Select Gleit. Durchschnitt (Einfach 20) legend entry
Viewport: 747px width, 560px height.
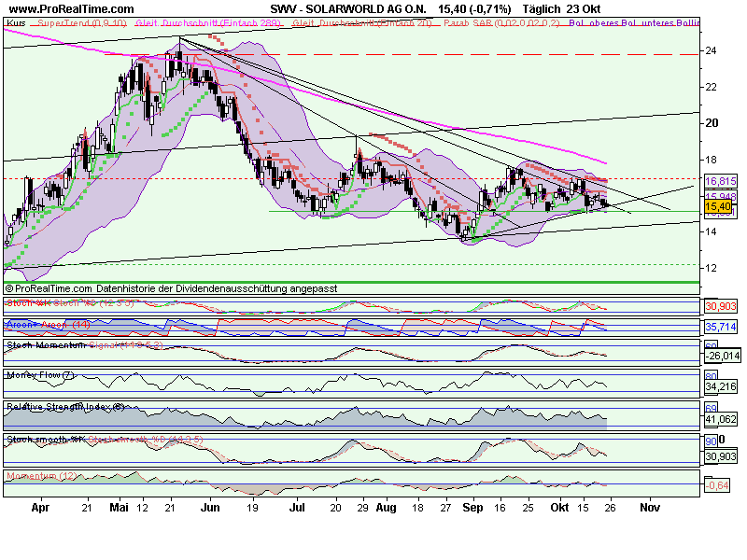tap(362, 22)
